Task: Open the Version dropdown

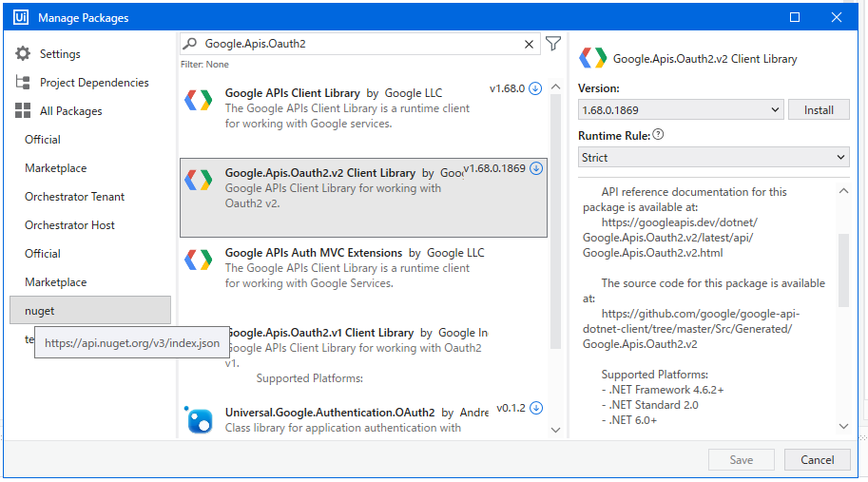Action: click(x=681, y=110)
